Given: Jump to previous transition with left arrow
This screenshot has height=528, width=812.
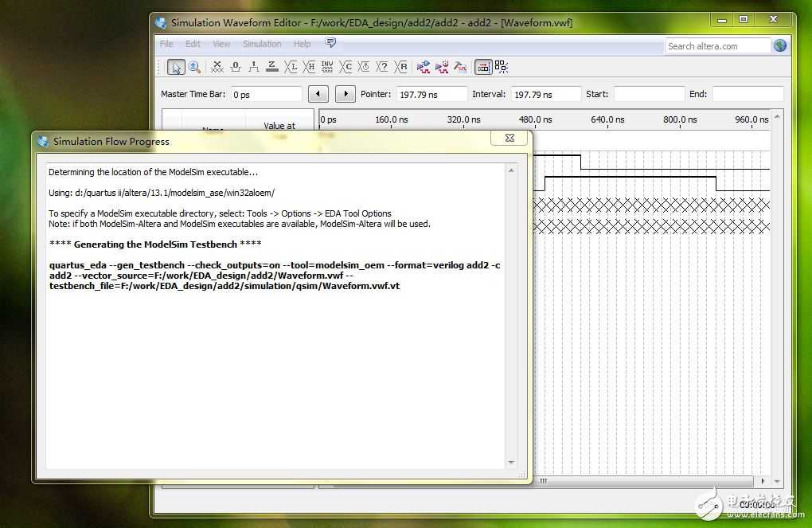Looking at the screenshot, I should click(318, 94).
